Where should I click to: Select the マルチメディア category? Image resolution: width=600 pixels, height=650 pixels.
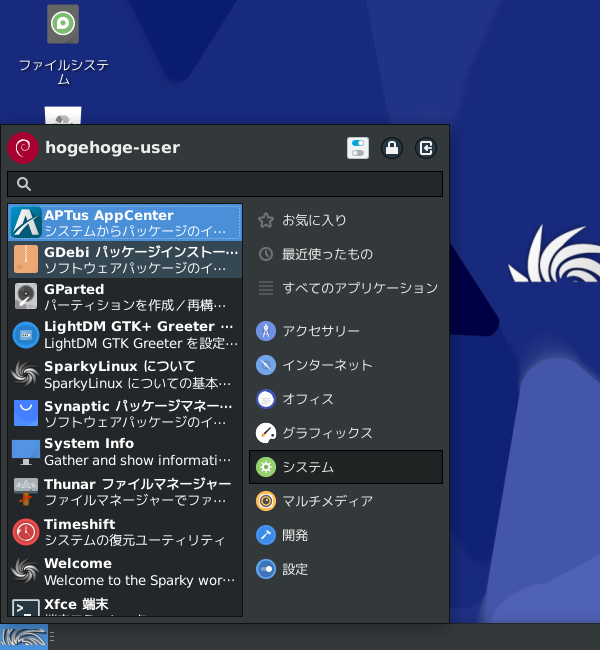pyautogui.click(x=346, y=501)
